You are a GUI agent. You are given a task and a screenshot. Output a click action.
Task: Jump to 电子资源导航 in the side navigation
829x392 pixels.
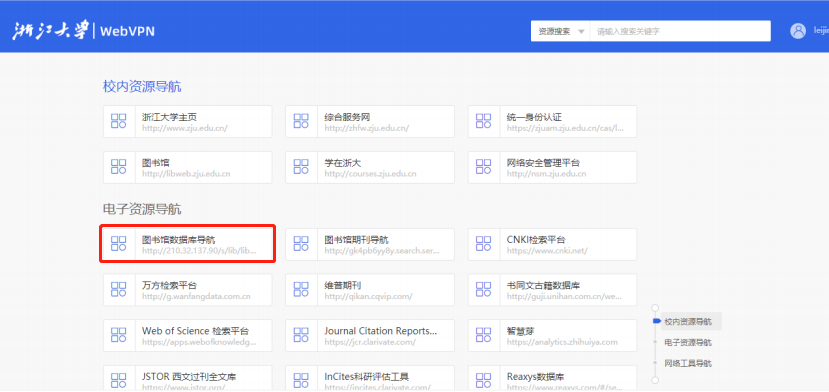(x=687, y=342)
